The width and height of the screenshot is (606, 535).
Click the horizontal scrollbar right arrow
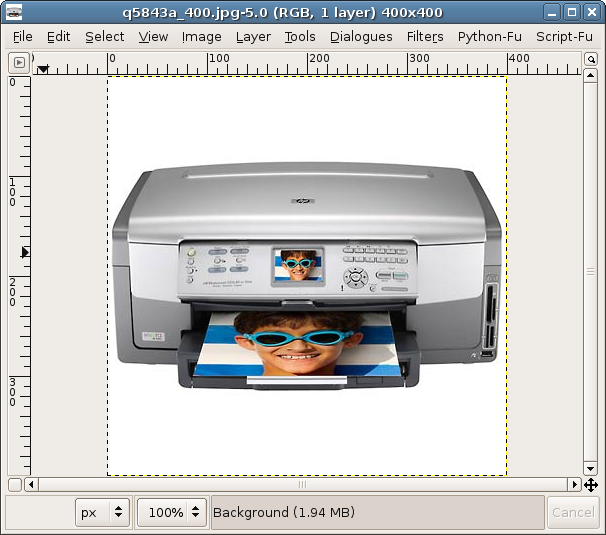coord(575,485)
